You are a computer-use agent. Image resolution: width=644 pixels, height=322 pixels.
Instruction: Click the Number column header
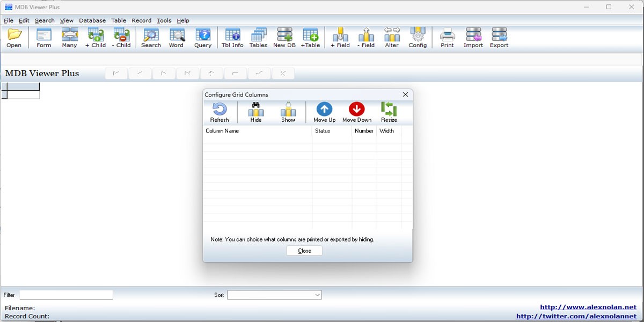pyautogui.click(x=364, y=131)
